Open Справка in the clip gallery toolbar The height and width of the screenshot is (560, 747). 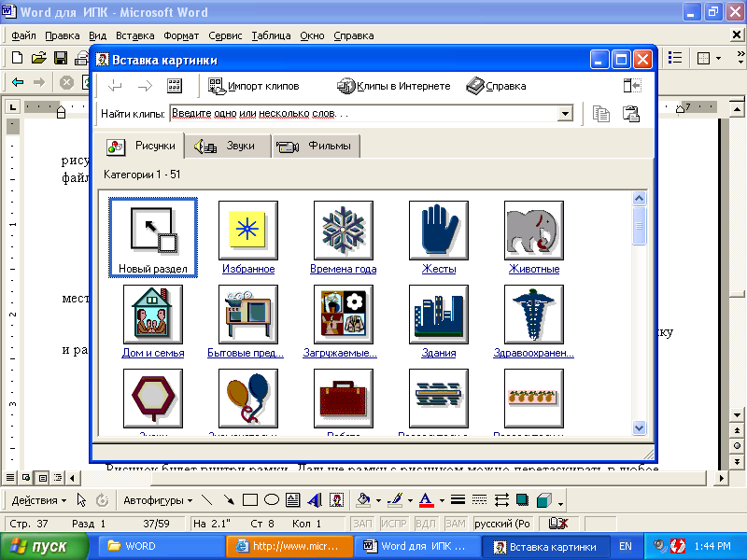[x=497, y=86]
